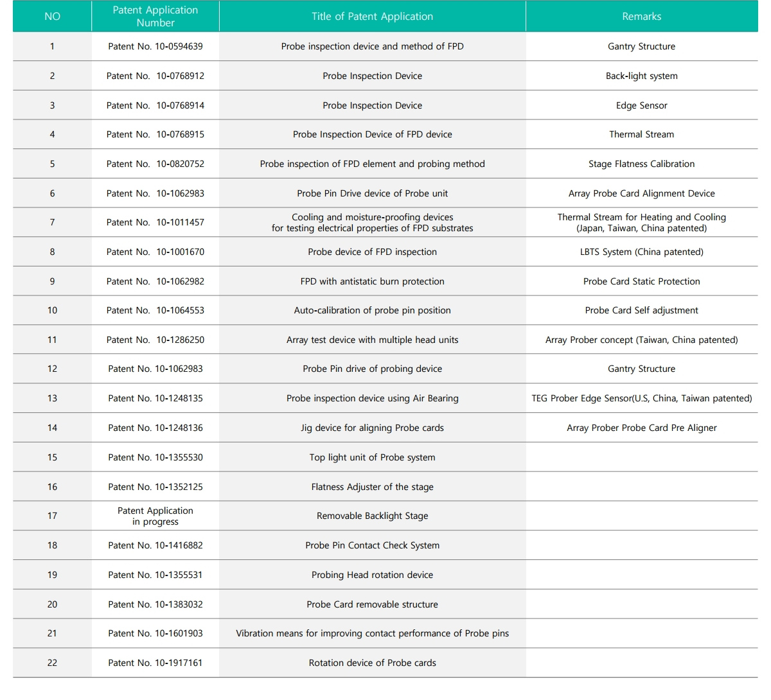Click 'Probing Head rotation device' title
This screenshot has width=771, height=700.
coord(372,575)
